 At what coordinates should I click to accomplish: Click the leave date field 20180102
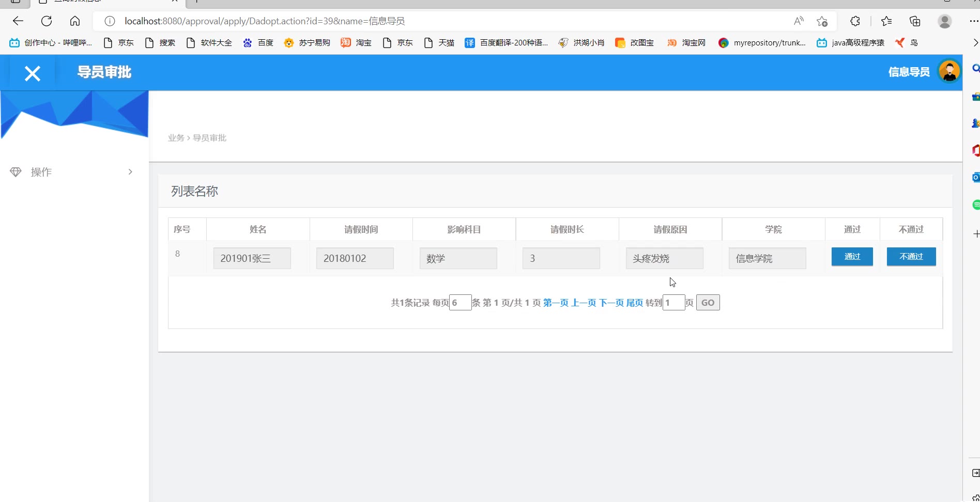pos(355,258)
